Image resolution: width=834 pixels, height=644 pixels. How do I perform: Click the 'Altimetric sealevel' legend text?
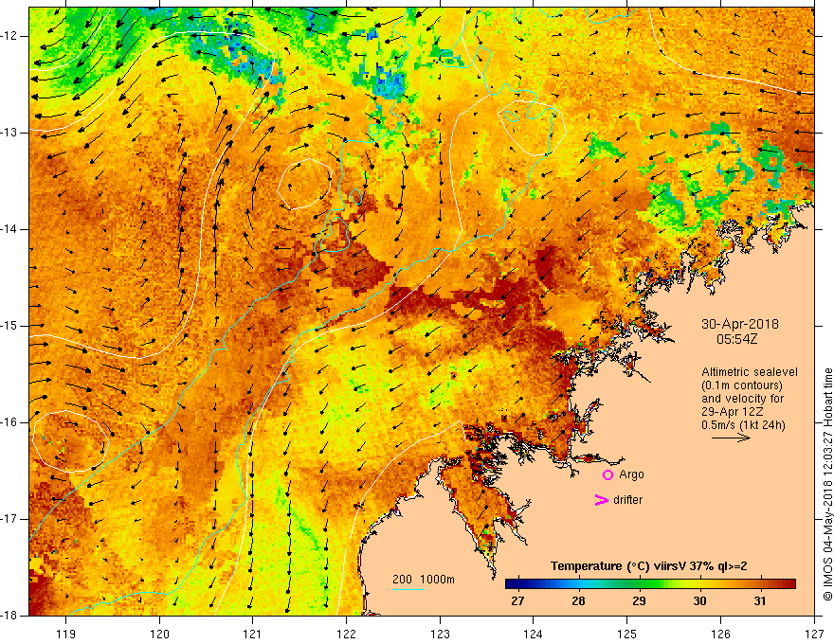750,372
